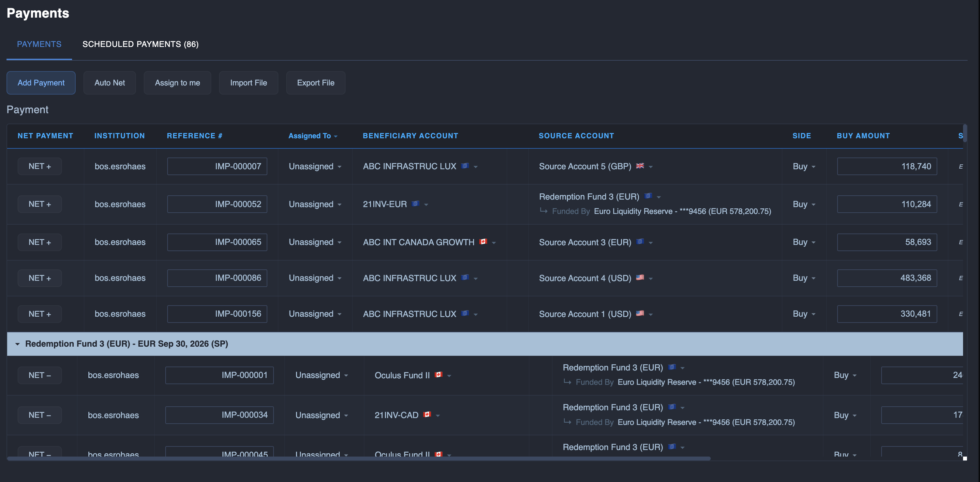Open Unassigned dropdown for IMP-000001
Screen dimensions: 980x482
click(322, 375)
